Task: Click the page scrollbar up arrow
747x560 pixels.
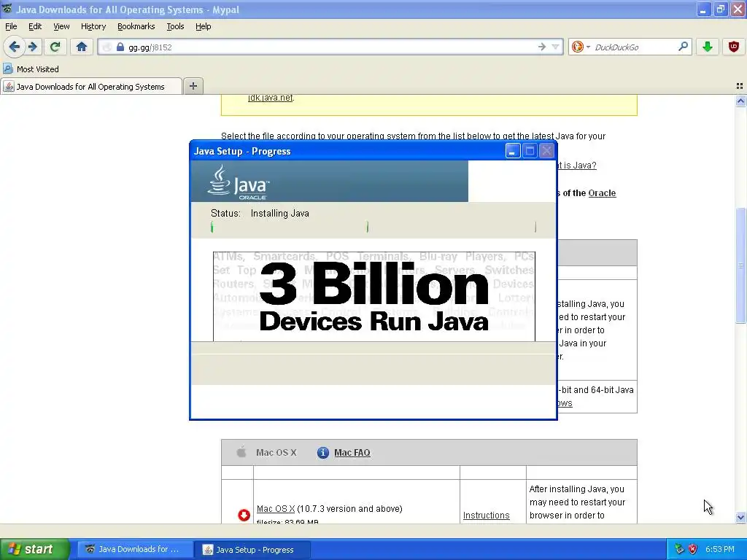Action: coord(740,101)
